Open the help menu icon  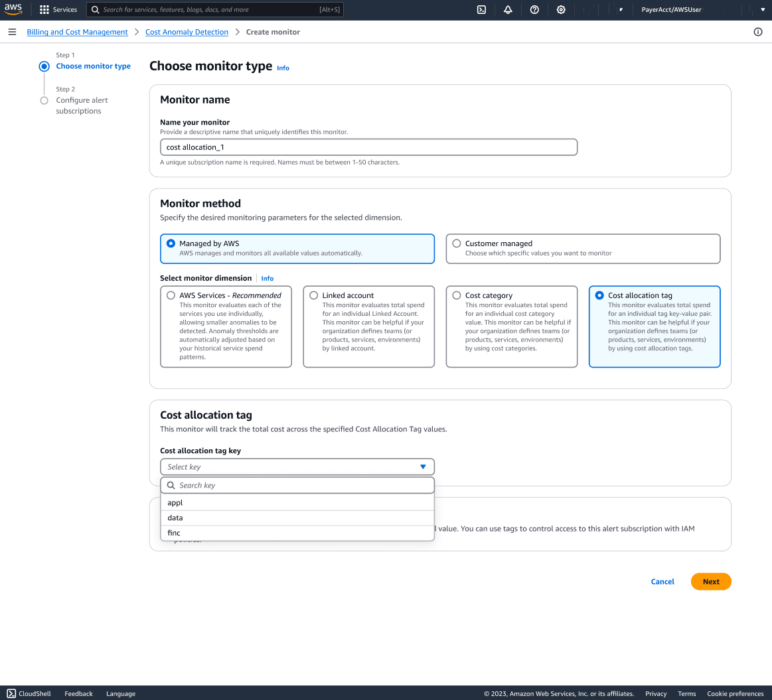534,9
